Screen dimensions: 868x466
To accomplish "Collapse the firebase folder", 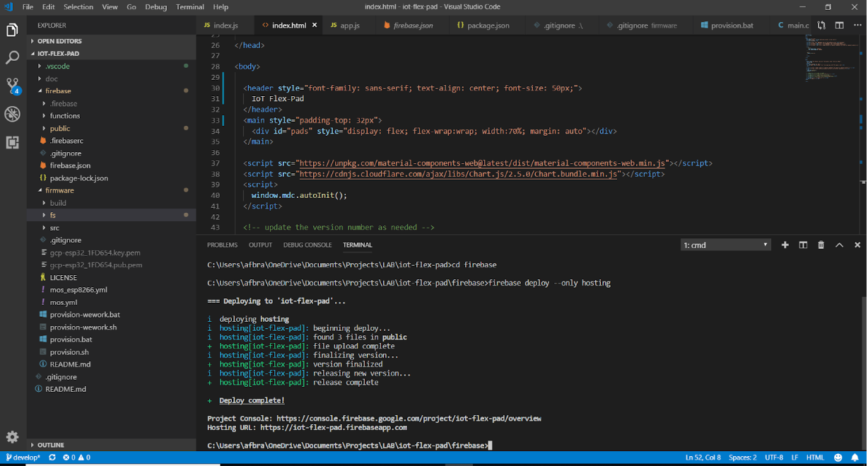I will point(58,91).
